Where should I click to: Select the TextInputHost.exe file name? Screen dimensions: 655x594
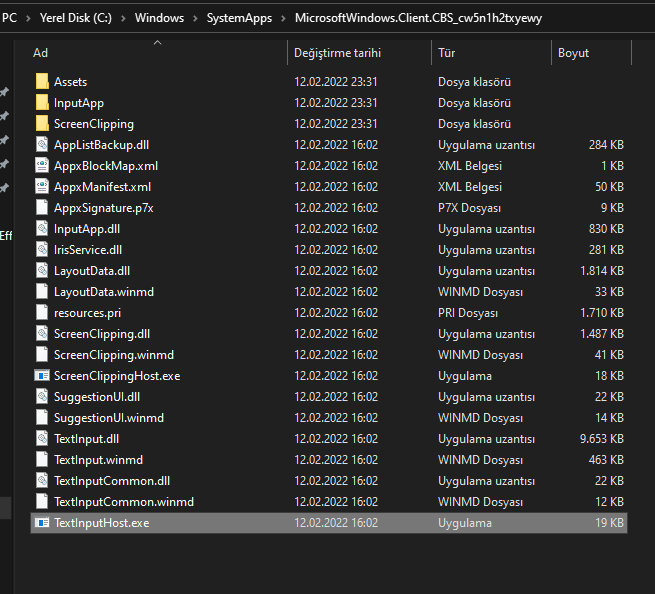(x=102, y=523)
